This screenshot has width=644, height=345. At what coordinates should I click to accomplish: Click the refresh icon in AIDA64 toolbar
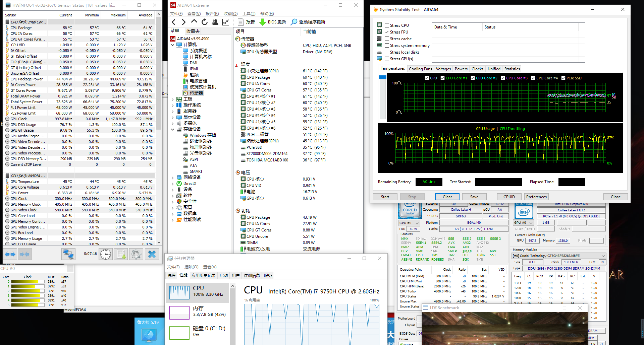coord(205,22)
